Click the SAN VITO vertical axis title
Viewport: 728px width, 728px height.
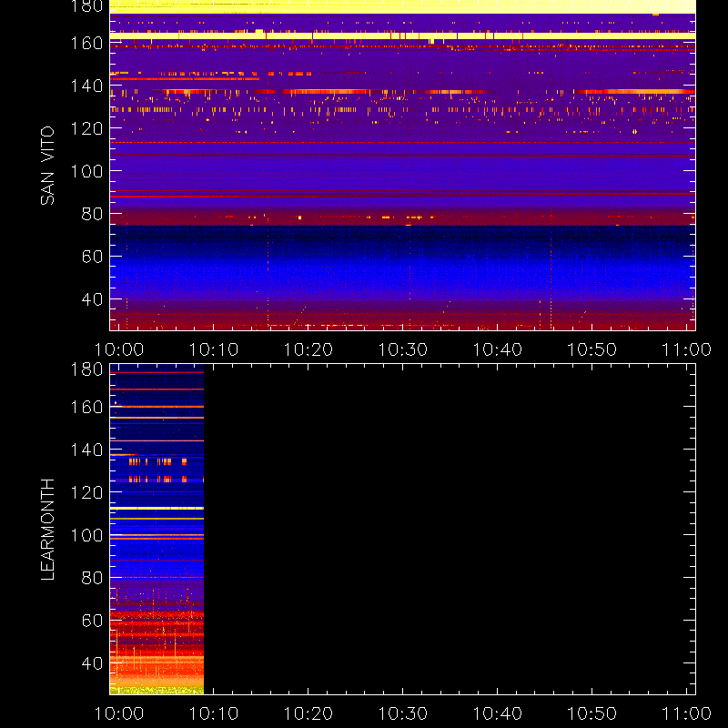47,166
